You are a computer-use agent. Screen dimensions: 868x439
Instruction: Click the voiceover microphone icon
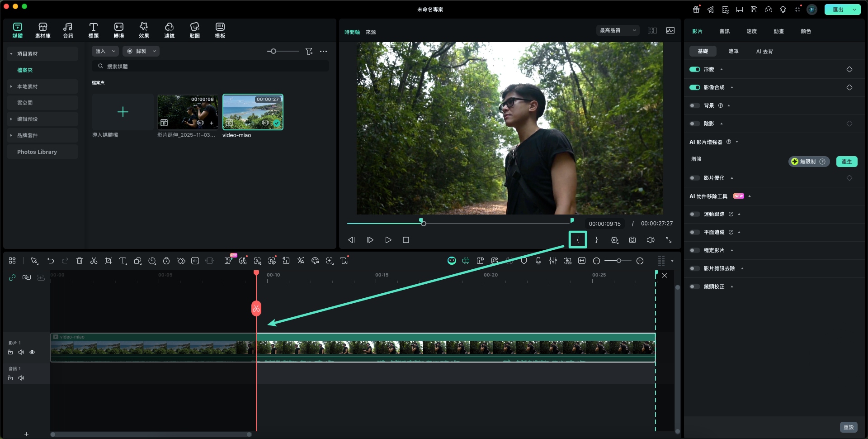pos(538,261)
